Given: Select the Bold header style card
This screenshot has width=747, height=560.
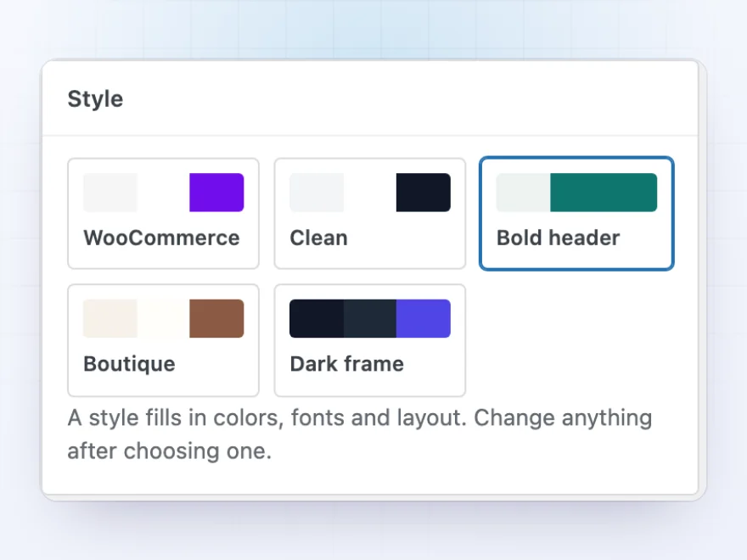Looking at the screenshot, I should tap(576, 213).
